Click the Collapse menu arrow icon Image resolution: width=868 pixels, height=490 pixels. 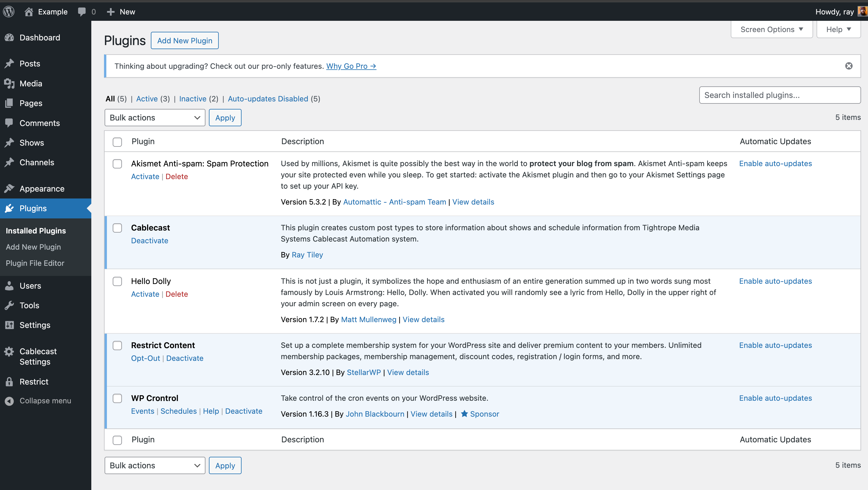coord(10,401)
